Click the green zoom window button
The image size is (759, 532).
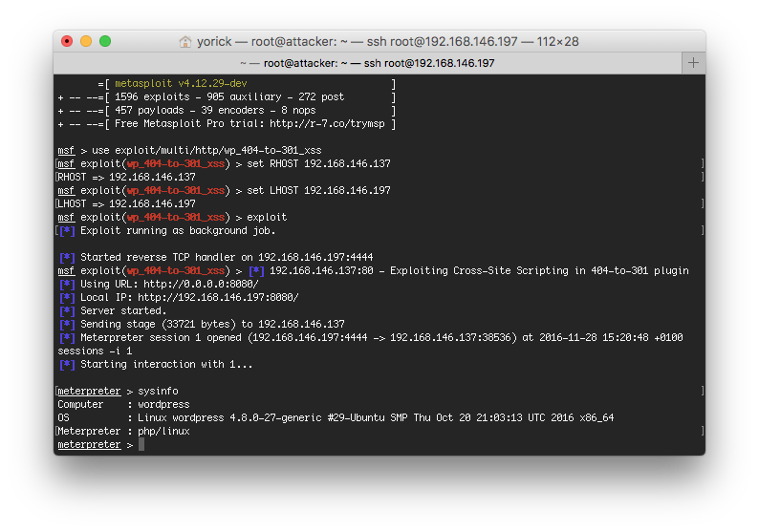[x=105, y=42]
